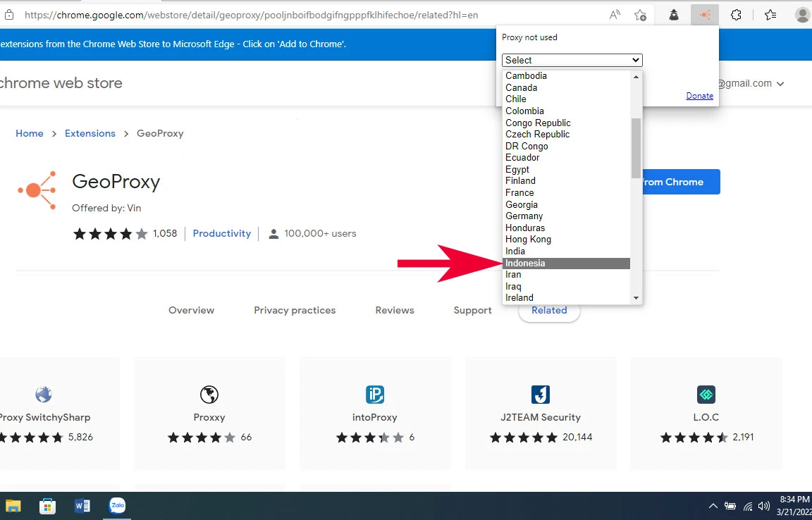Click the Donate link
812x520 pixels.
(x=699, y=96)
